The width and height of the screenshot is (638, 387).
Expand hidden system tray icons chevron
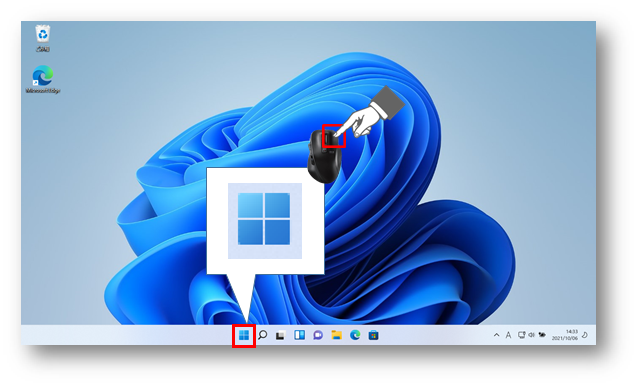point(496,335)
